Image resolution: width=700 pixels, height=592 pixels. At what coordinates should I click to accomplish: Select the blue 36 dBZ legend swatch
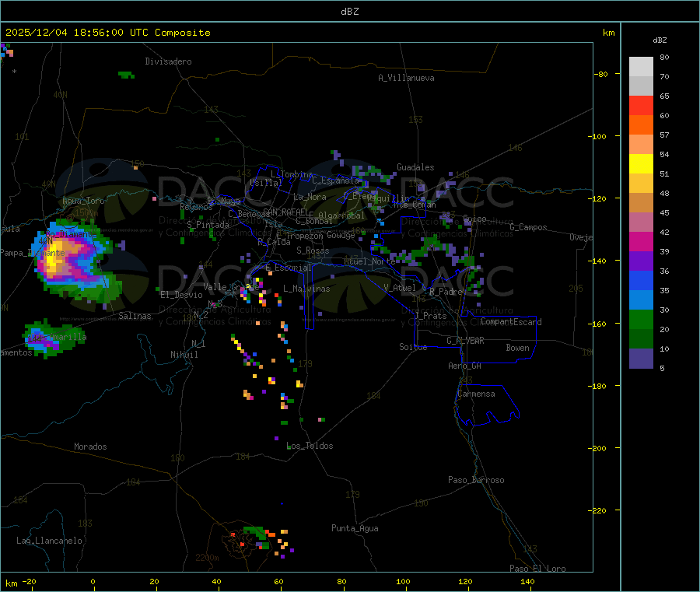641,280
